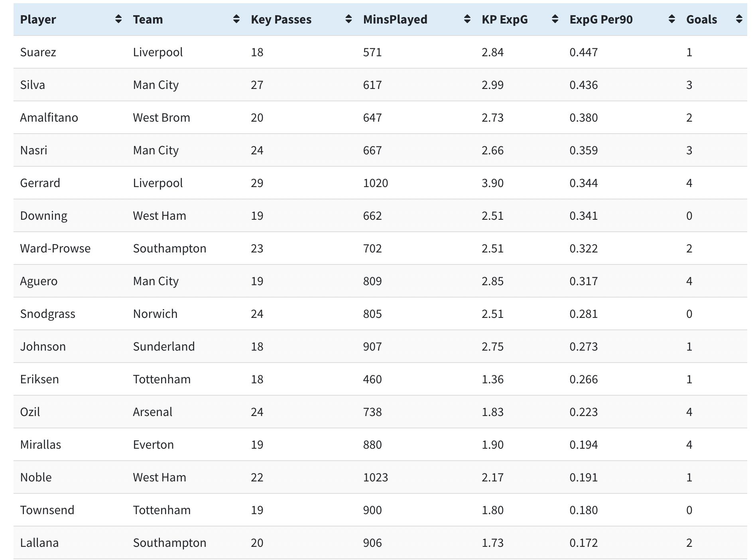
Task: Select the Ward-Prowse row name
Action: (x=55, y=248)
